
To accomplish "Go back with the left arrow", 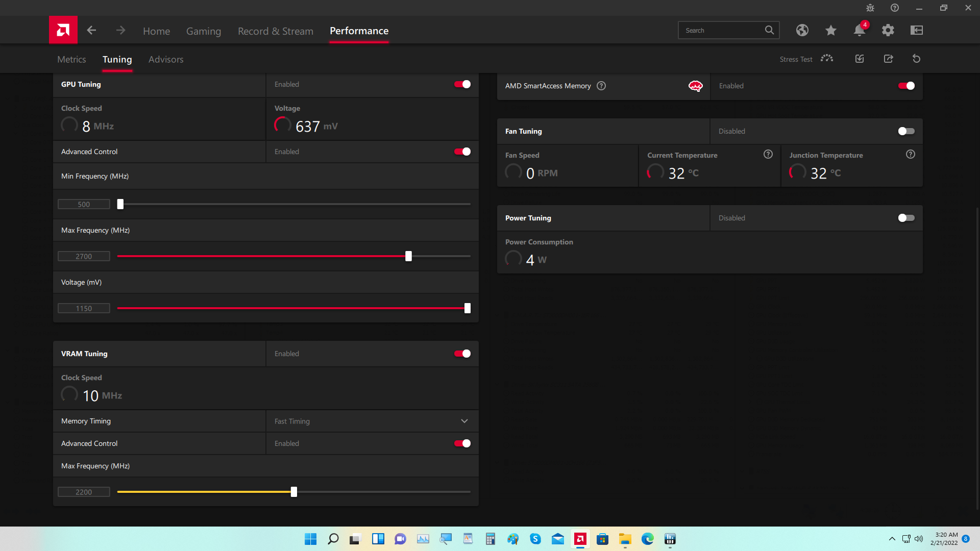I will [x=91, y=31].
